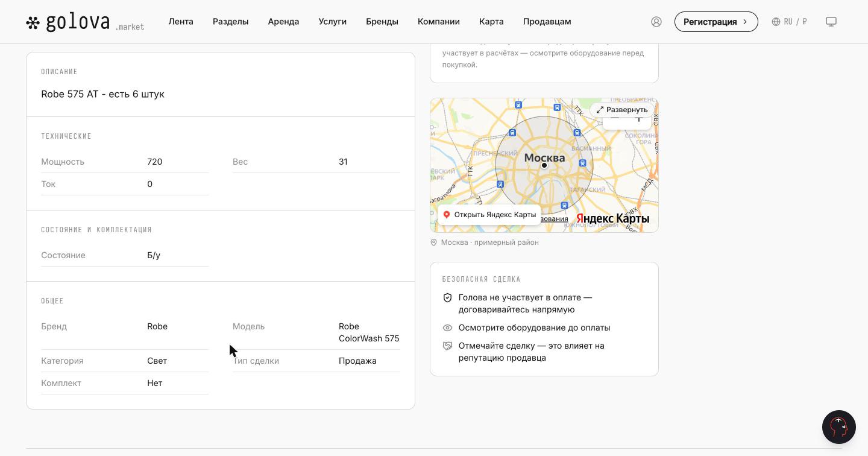Zoom out on the map
The height and width of the screenshot is (456, 868).
pos(615,119)
